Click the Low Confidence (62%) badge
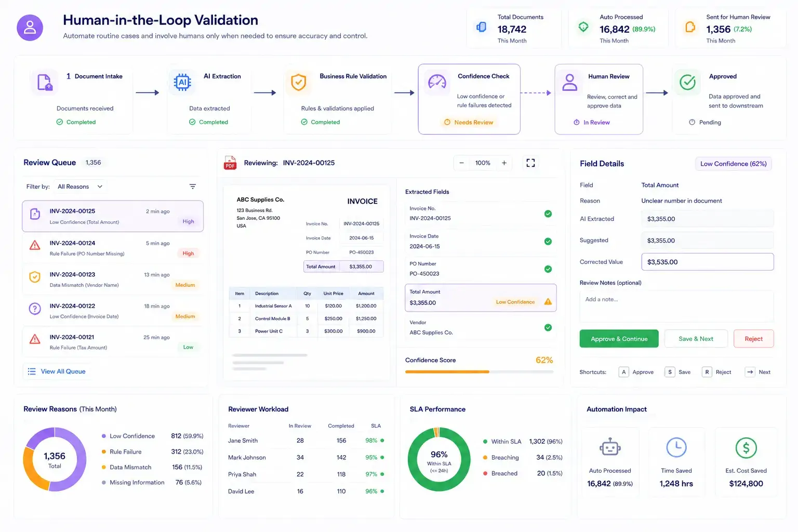This screenshot has height=532, width=798. 734,164
